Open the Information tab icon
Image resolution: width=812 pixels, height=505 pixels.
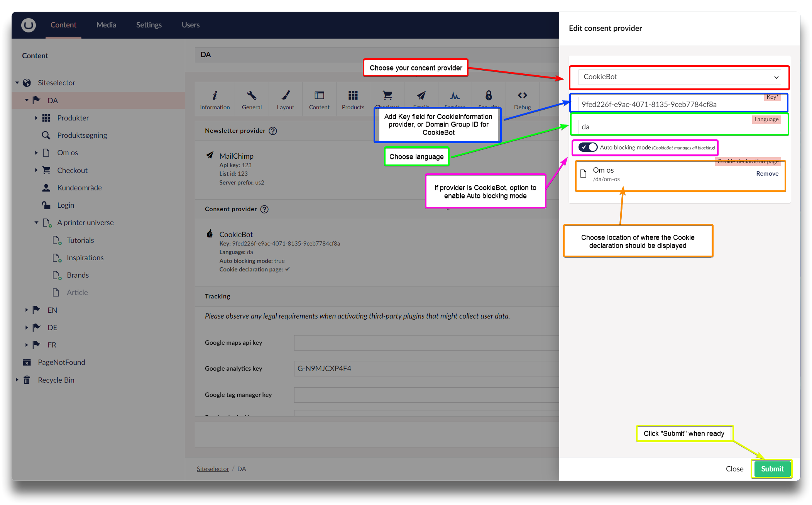point(215,95)
